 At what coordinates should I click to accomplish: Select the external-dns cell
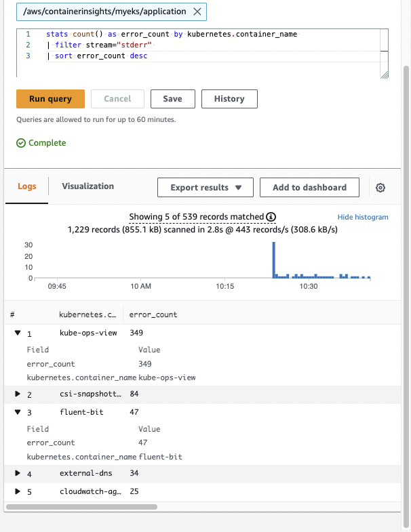(x=86, y=473)
